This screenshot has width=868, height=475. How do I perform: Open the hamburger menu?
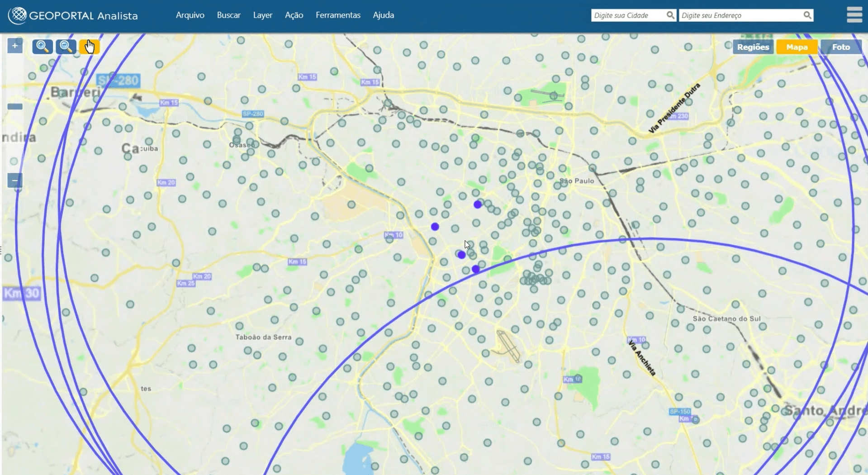(854, 15)
